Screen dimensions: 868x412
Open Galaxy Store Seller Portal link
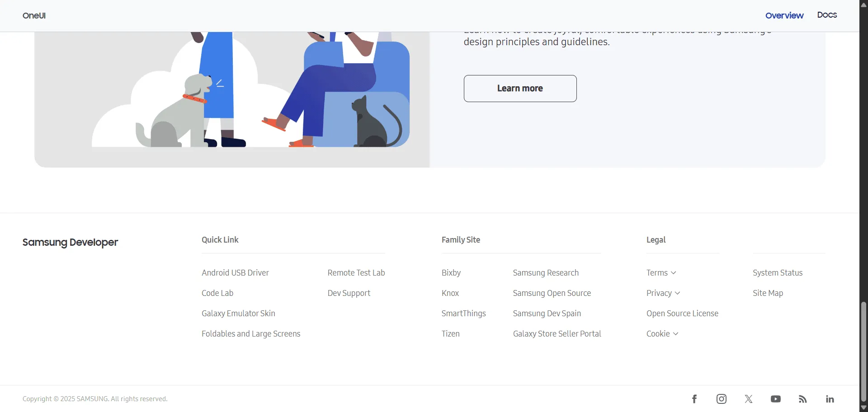(x=557, y=334)
